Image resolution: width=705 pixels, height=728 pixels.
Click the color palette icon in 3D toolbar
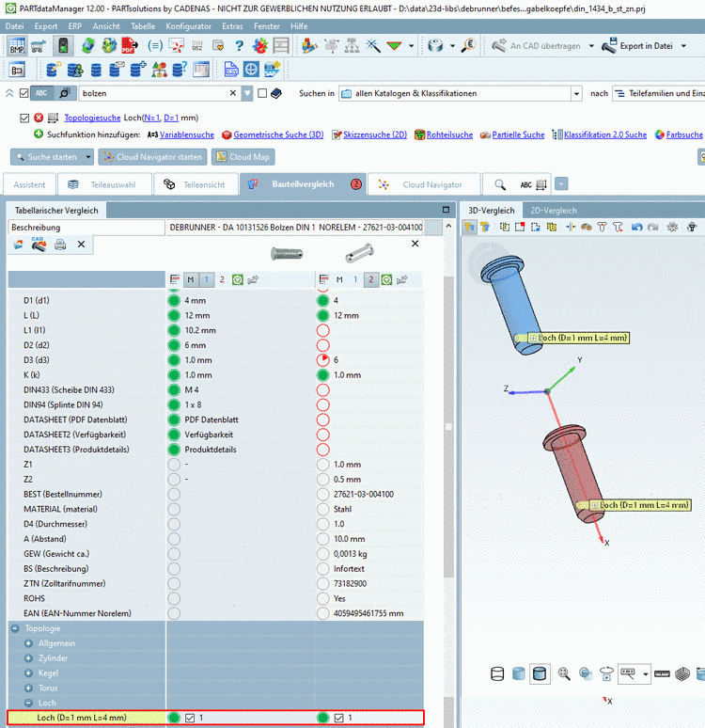point(587,227)
